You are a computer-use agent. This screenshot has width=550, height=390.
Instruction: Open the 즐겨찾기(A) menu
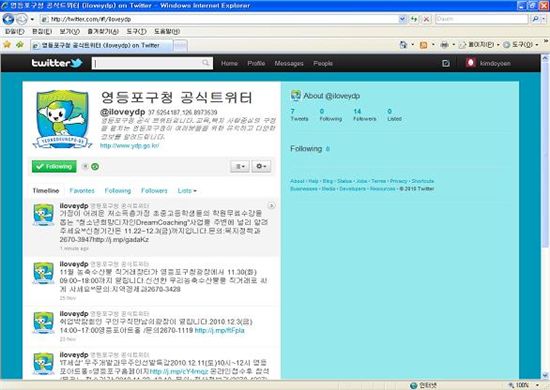pos(103,32)
